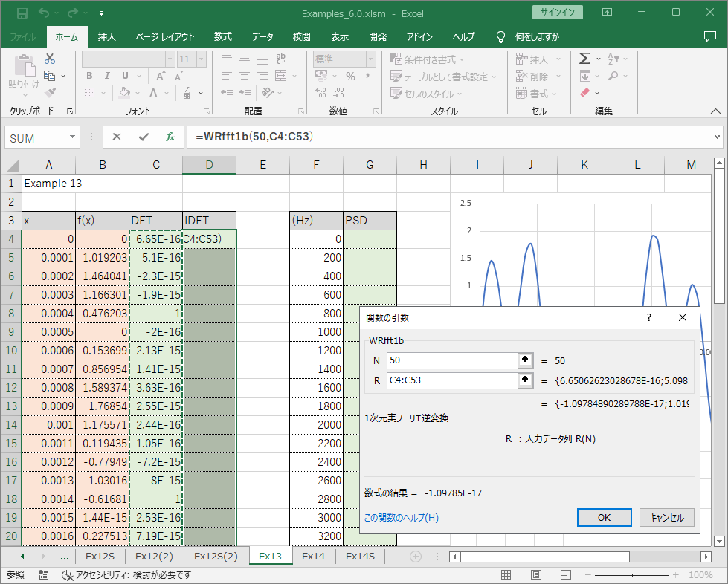The width and height of the screenshot is (728, 584).
Task: Open the この関数のヘルプ link
Action: (401, 518)
